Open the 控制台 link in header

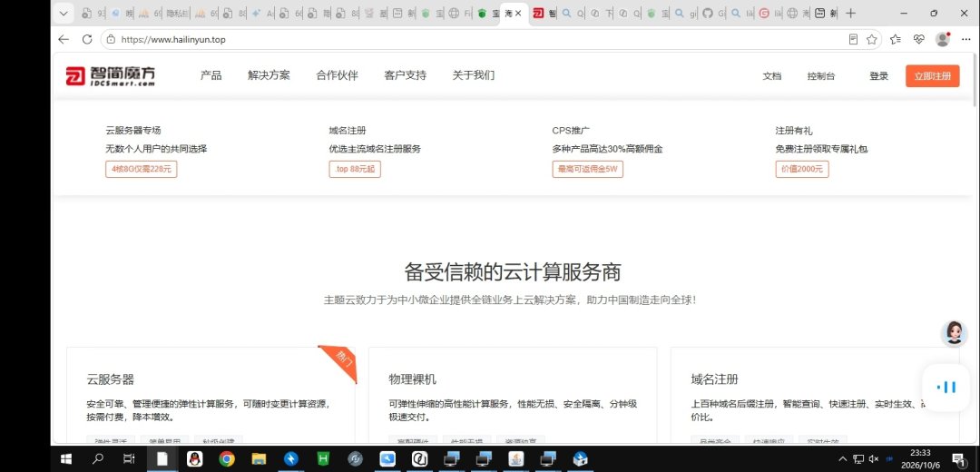pos(820,76)
